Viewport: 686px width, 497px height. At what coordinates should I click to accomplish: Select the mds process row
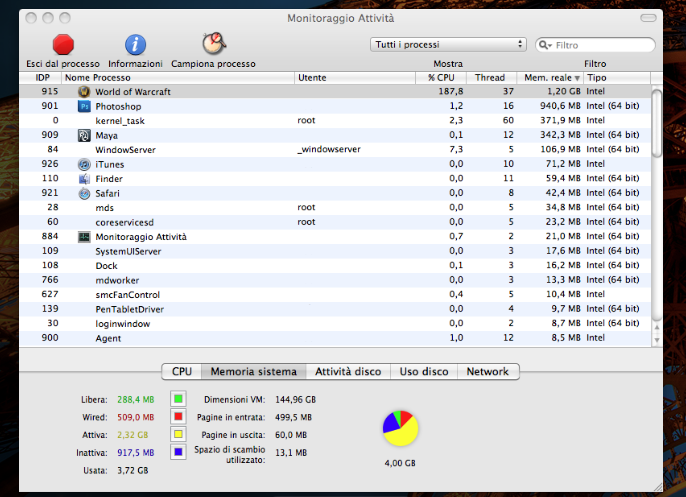[335, 207]
